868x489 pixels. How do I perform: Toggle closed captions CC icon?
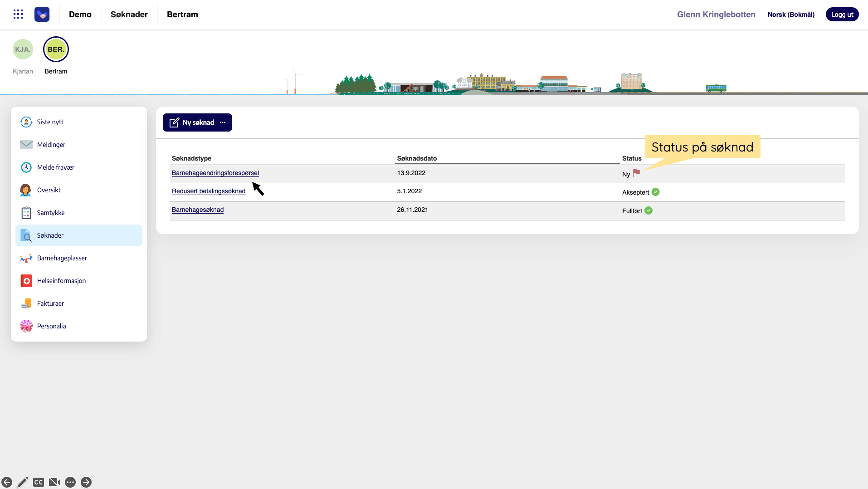[x=39, y=482]
